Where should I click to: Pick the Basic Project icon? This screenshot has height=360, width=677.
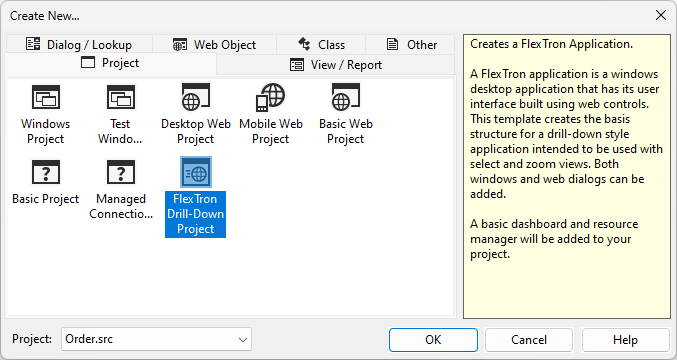point(46,172)
